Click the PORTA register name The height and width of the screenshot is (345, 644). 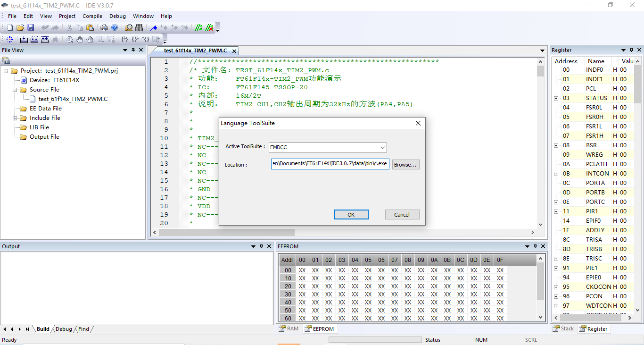595,183
